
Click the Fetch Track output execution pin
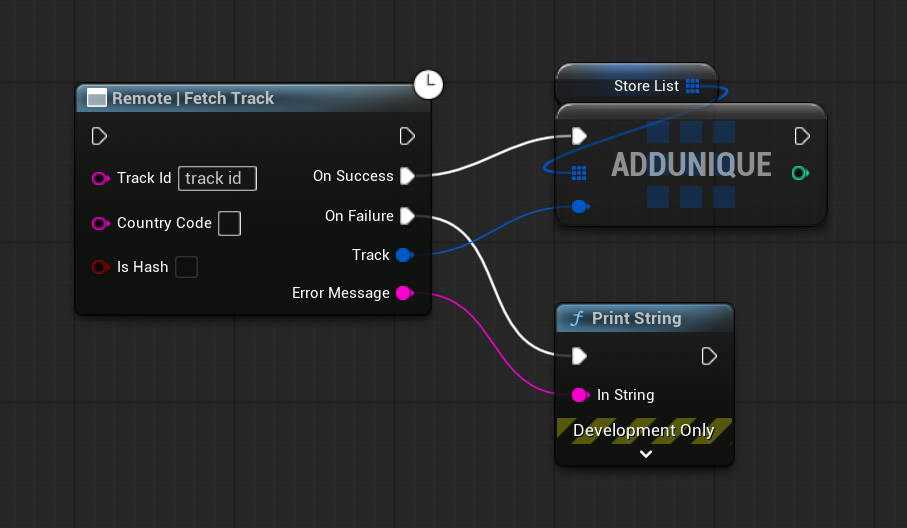[407, 136]
